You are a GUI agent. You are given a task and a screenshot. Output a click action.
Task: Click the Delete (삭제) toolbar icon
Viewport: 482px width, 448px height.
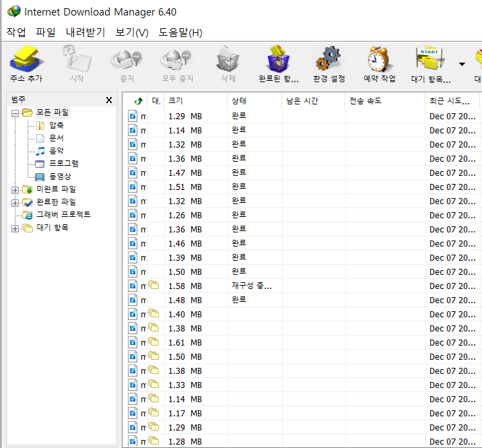(228, 59)
